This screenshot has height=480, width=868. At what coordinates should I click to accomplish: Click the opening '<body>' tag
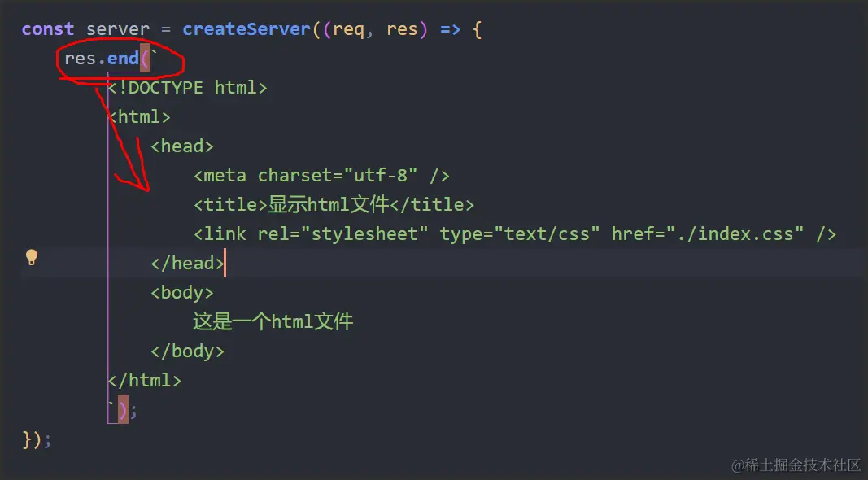tap(182, 292)
